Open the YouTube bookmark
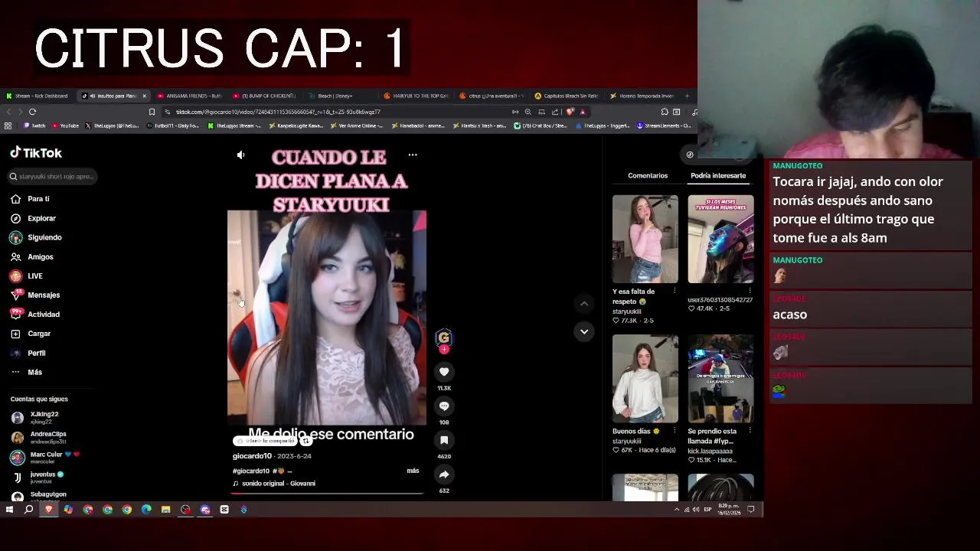Screen dimensions: 980x551 pyautogui.click(x=65, y=126)
